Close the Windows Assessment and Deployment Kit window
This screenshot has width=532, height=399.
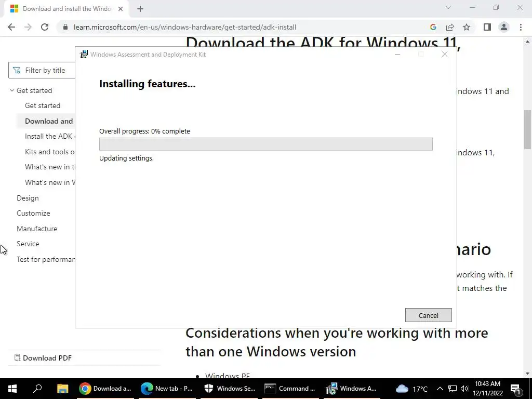pos(445,54)
